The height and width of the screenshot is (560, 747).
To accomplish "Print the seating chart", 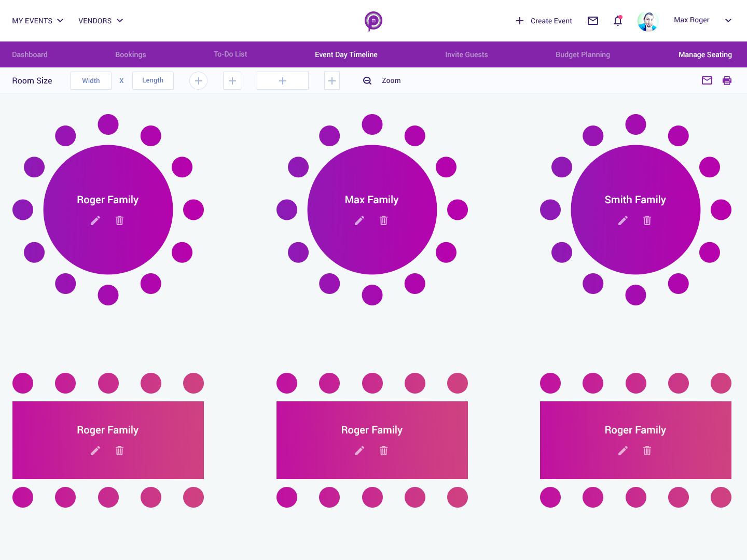I will (x=727, y=80).
